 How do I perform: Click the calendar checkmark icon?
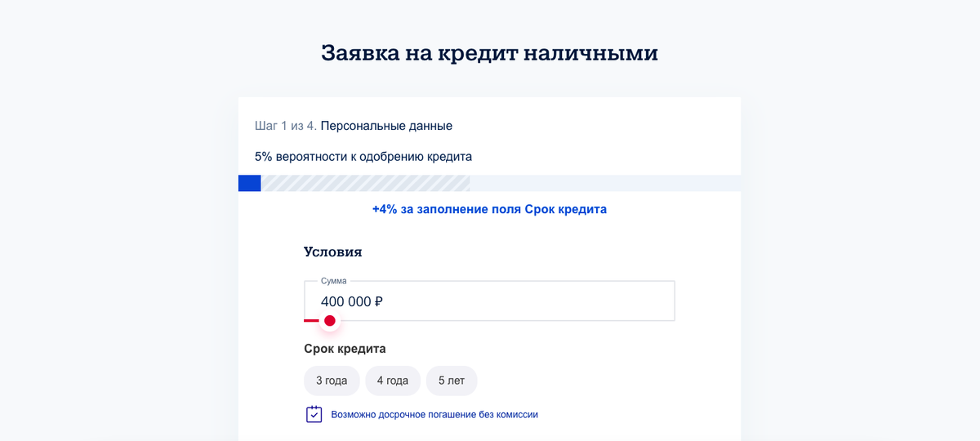(x=314, y=414)
